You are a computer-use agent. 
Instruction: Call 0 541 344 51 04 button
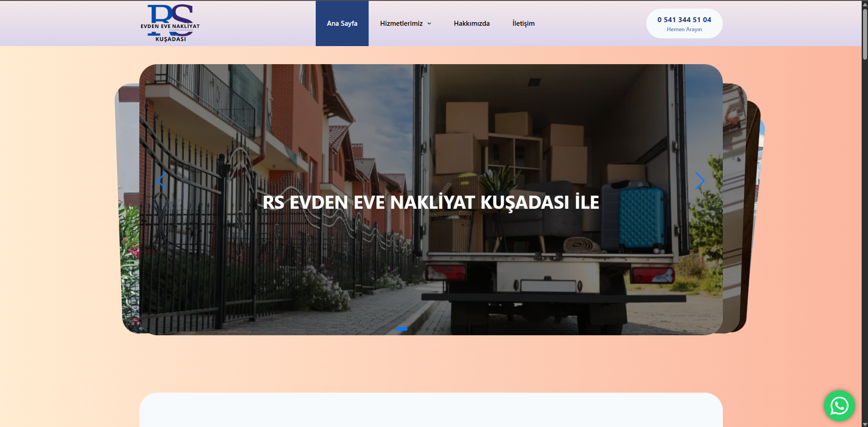tap(684, 23)
